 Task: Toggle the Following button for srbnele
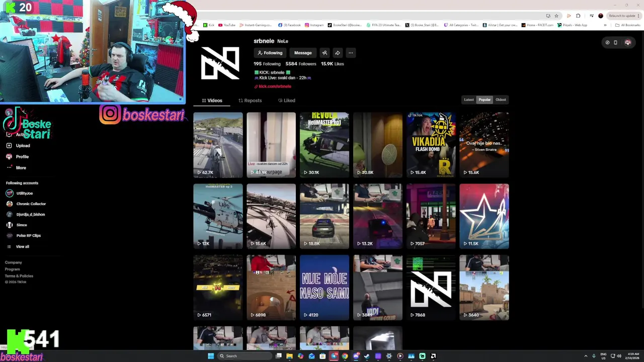270,53
